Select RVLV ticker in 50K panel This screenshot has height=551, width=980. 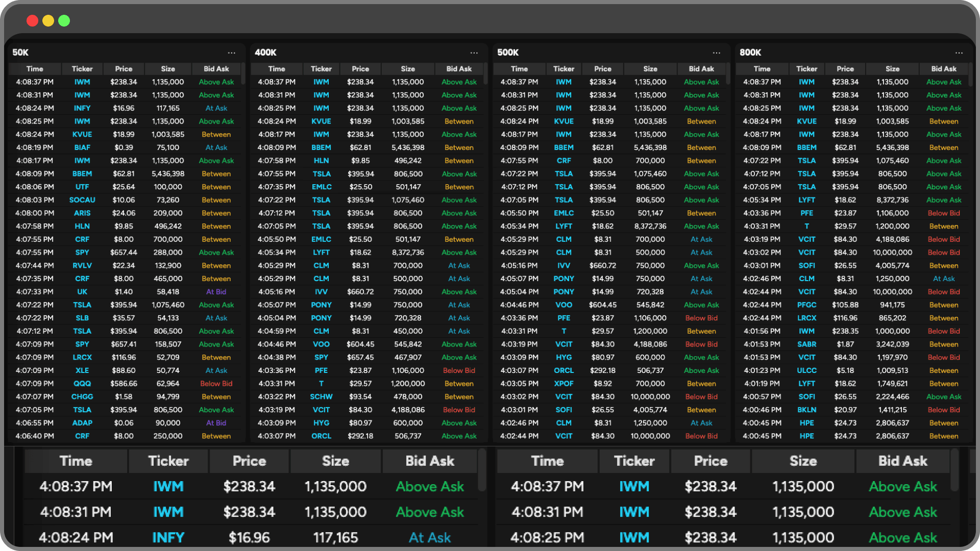point(82,266)
